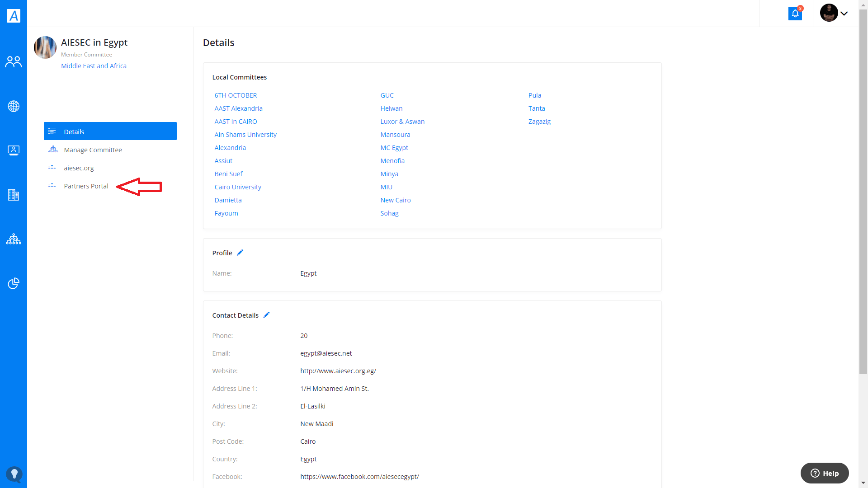868x488 pixels.
Task: Edit Profile with pencil icon
Action: tap(240, 253)
